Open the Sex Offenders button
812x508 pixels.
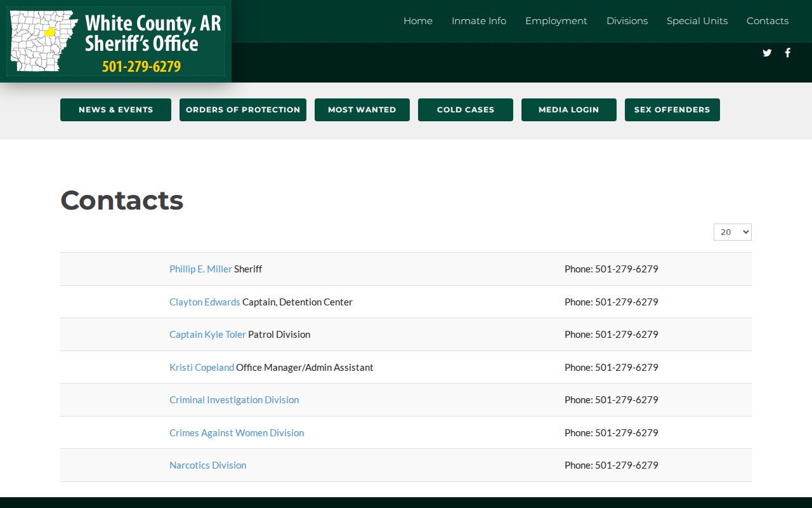(672, 110)
